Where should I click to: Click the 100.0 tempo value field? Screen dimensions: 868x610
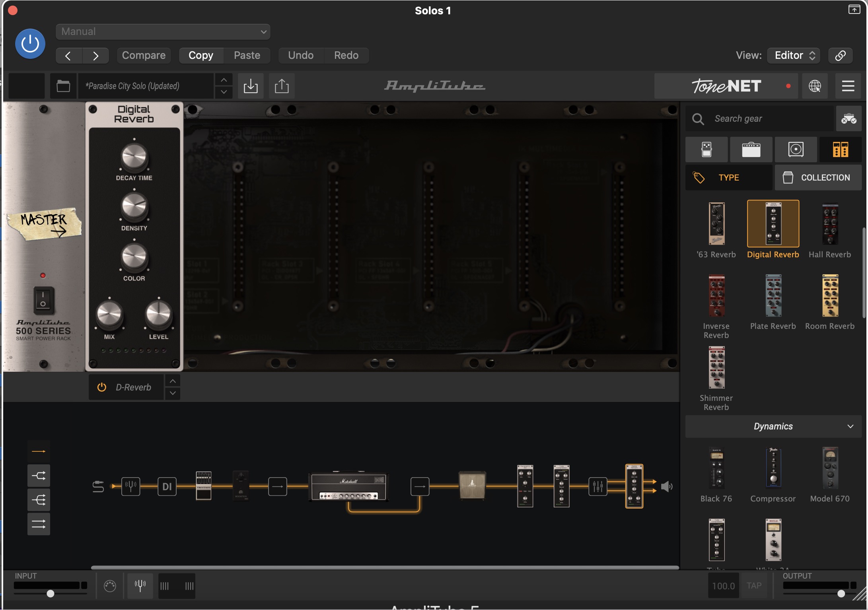point(723,586)
